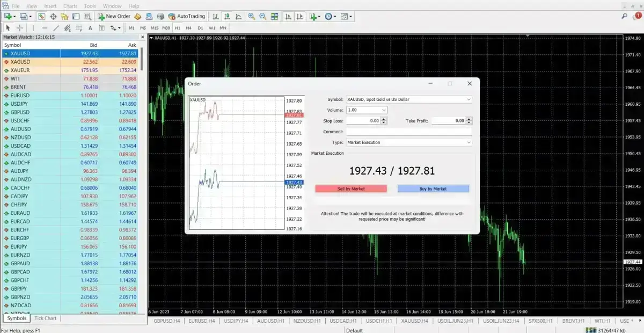Click inside the Comment input field
The image size is (644, 333).
[x=408, y=131]
